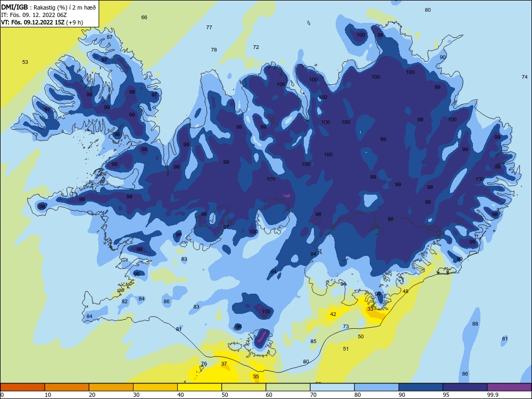
Task: Select the legend tick label '40'
Action: point(180,395)
